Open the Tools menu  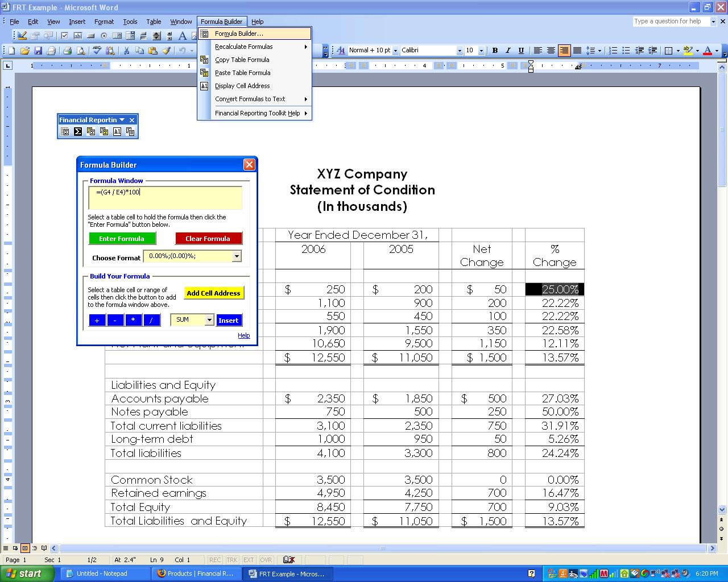pyautogui.click(x=130, y=22)
